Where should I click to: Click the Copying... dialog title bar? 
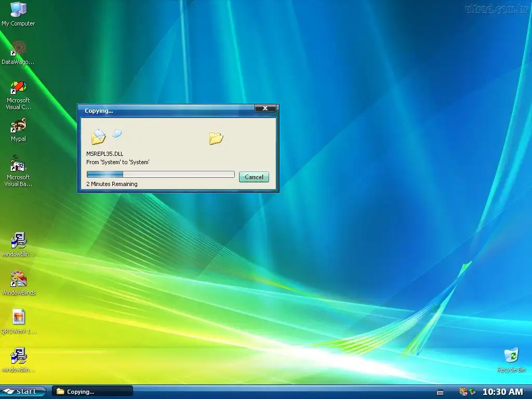point(166,111)
